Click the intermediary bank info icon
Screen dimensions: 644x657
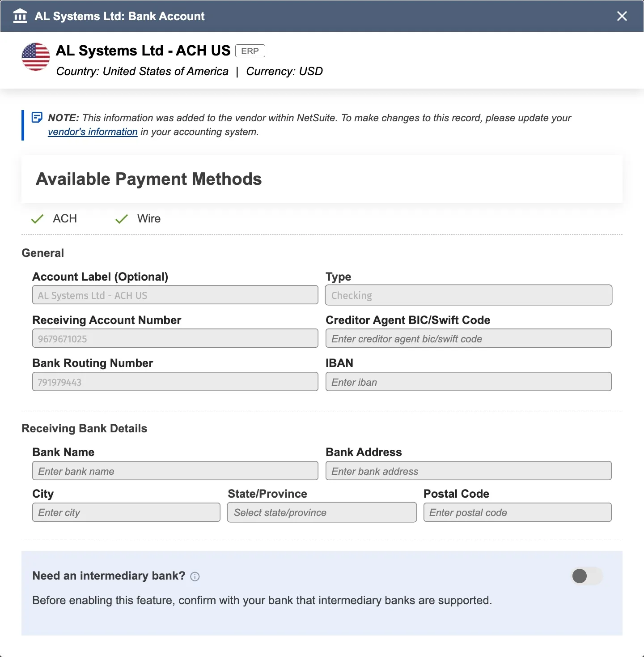point(195,576)
